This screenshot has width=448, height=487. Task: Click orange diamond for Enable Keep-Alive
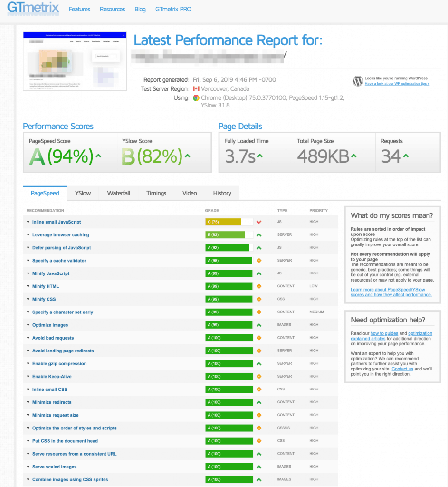259,377
